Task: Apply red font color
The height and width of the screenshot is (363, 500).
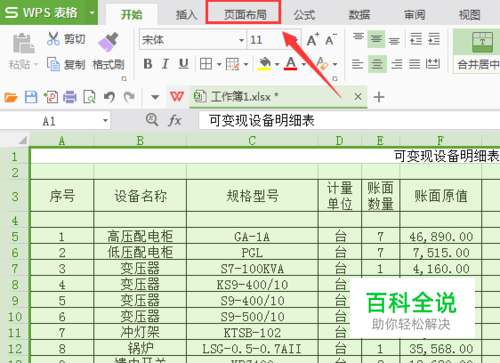Action: point(291,63)
